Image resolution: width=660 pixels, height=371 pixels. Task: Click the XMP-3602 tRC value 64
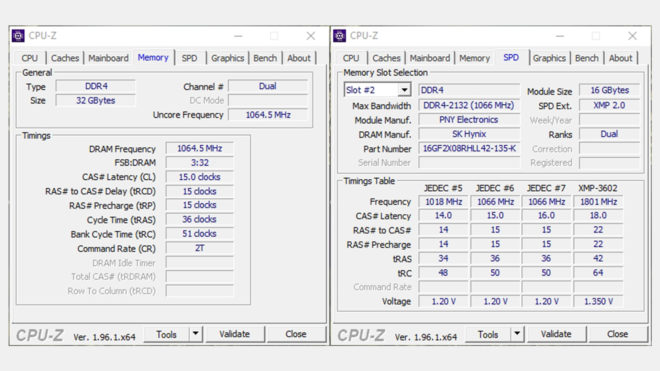coord(598,273)
